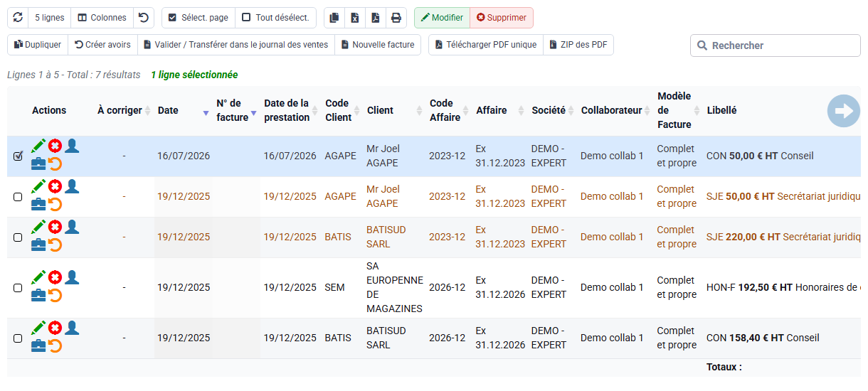Click the printer icon
Image resolution: width=868 pixels, height=391 pixels.
[396, 18]
